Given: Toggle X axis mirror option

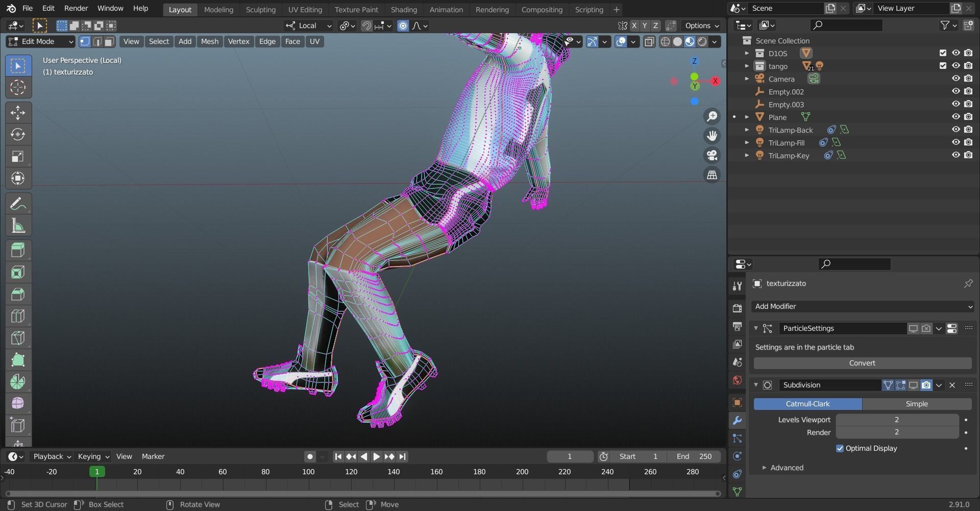Looking at the screenshot, I should click(634, 26).
